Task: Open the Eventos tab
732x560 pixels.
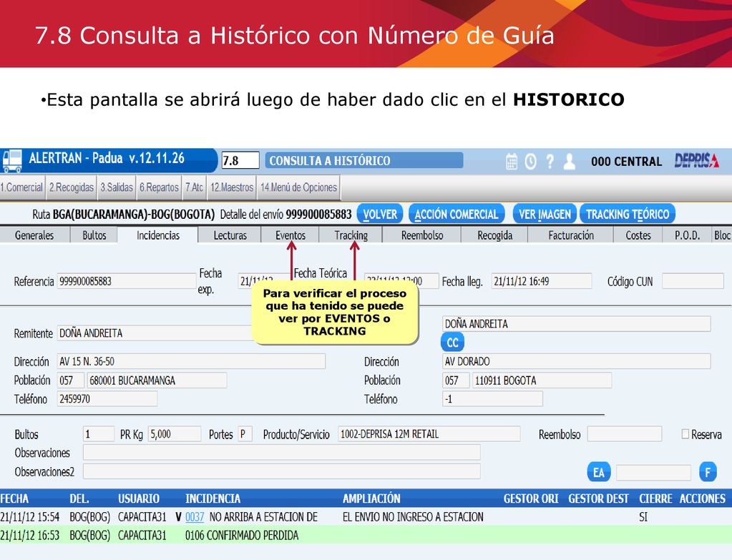Action: point(291,235)
